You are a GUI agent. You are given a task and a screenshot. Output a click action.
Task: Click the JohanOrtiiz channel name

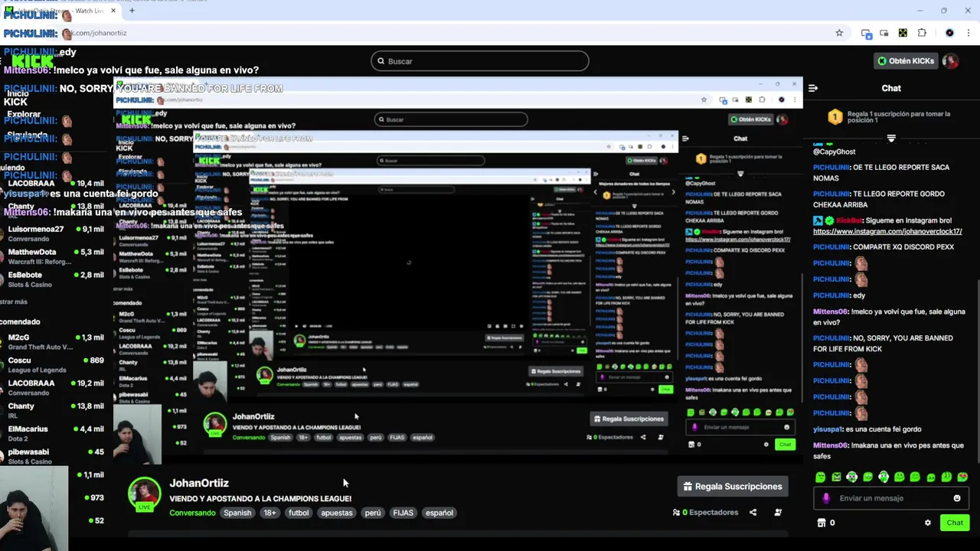tap(199, 483)
